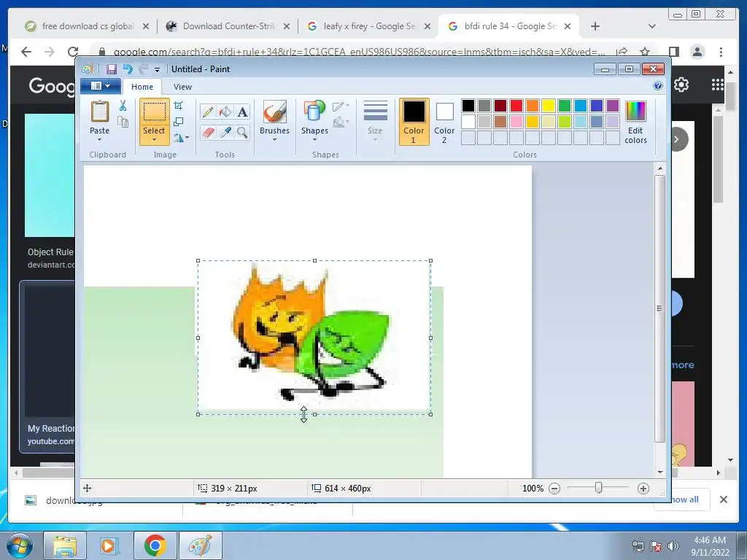The image size is (747, 560).
Task: Open a new Chrome tab
Action: [595, 26]
